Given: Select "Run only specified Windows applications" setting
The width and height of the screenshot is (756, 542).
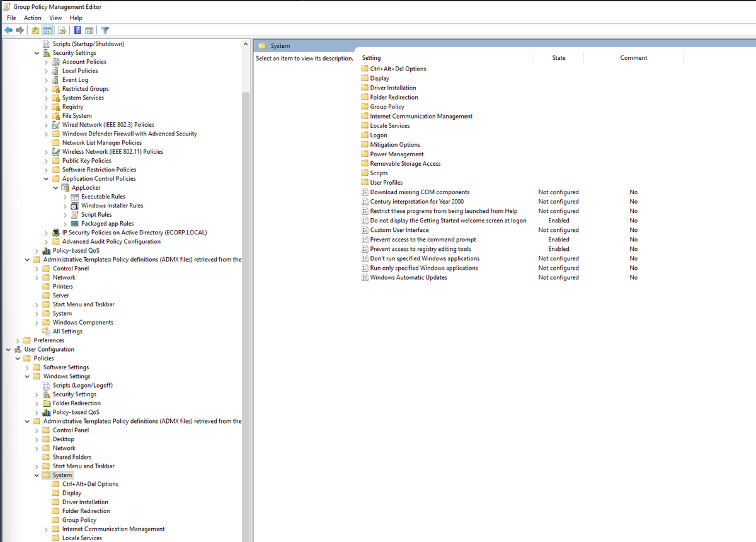Looking at the screenshot, I should coord(424,268).
